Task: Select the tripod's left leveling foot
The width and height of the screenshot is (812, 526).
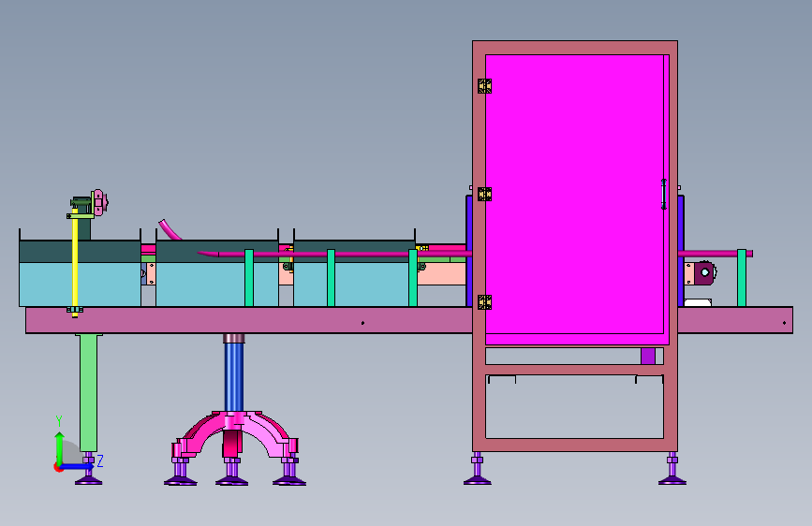Action: [x=180, y=472]
